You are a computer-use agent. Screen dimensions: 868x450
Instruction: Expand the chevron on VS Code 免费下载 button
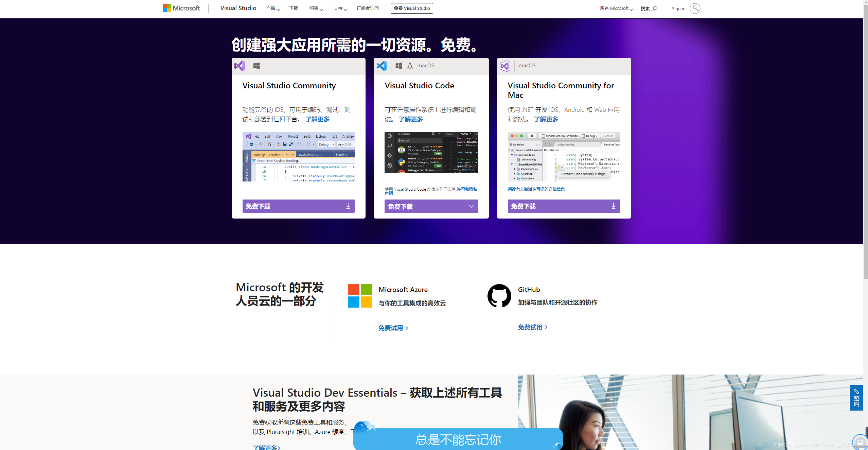pyautogui.click(x=472, y=206)
